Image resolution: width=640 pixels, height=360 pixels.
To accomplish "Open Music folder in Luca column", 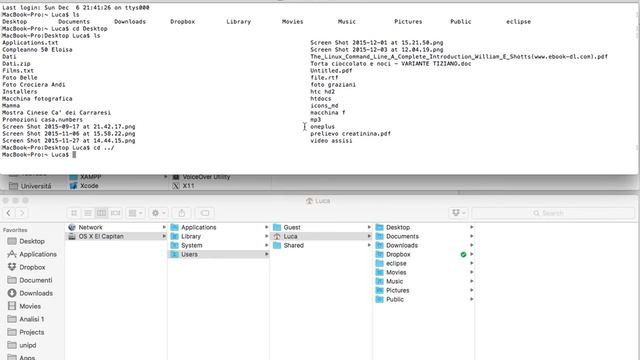I will coord(424,281).
